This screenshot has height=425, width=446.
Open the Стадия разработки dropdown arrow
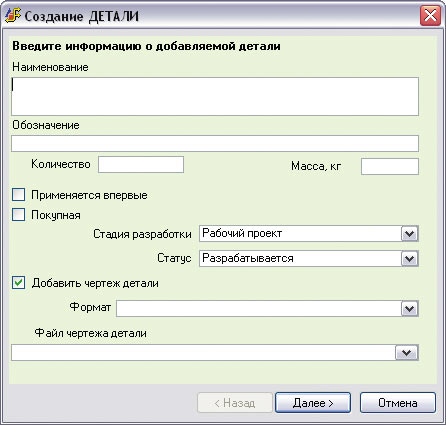[x=409, y=234]
